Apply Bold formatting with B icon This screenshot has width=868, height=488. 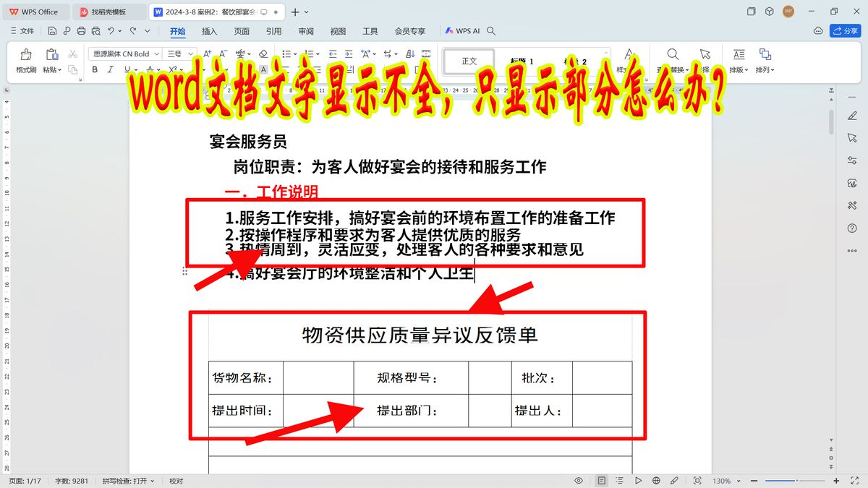click(x=95, y=69)
